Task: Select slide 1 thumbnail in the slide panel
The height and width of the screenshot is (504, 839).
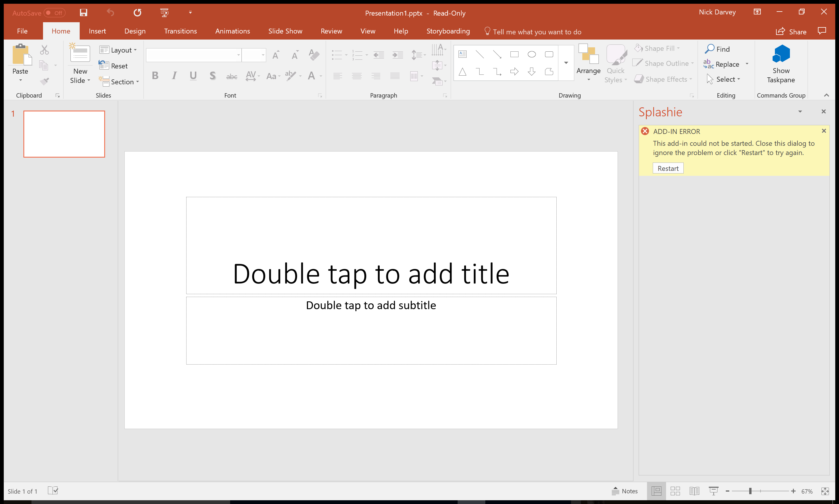Action: tap(64, 134)
